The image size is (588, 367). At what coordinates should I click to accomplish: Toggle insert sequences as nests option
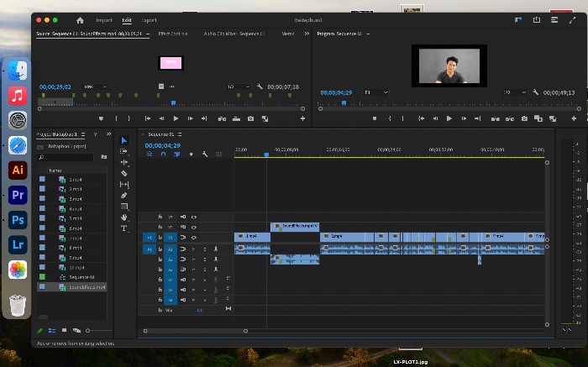(x=150, y=154)
